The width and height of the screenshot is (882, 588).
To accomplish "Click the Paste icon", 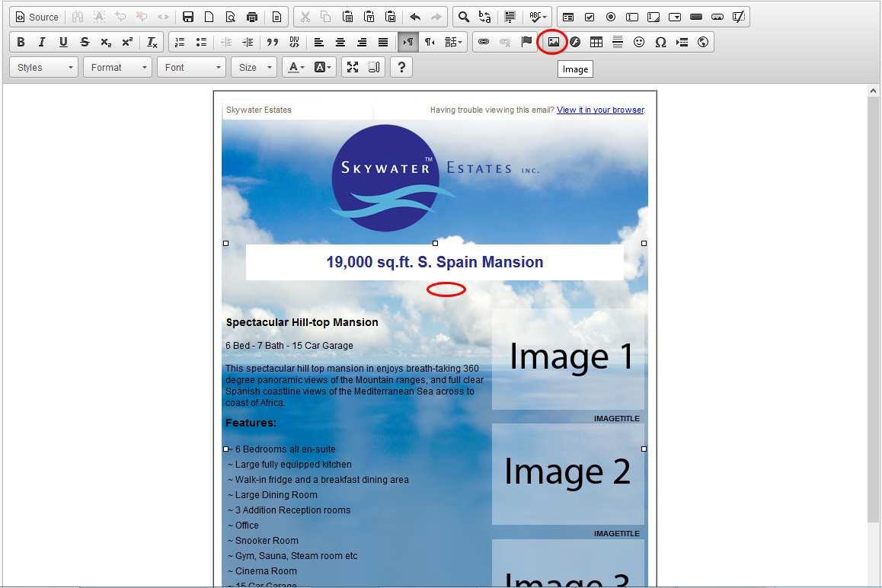I will click(x=347, y=17).
